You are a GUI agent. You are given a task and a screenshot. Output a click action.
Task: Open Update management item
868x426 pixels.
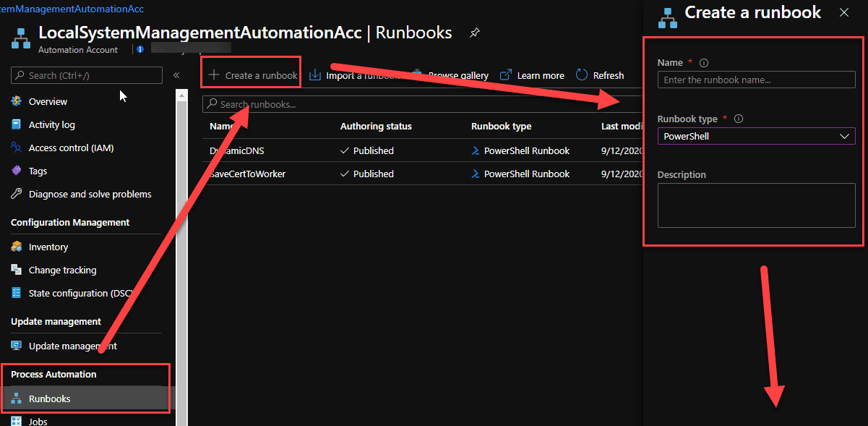72,346
